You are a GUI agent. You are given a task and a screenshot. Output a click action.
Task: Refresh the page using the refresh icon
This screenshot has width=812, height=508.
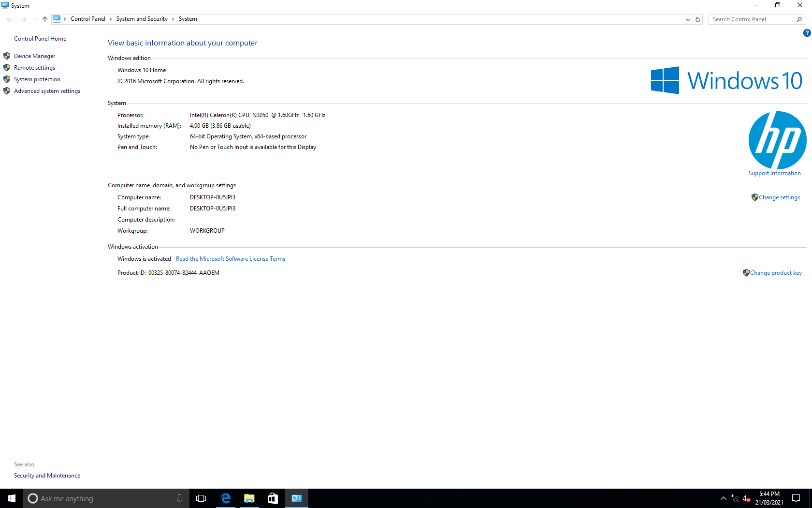pyautogui.click(x=697, y=19)
